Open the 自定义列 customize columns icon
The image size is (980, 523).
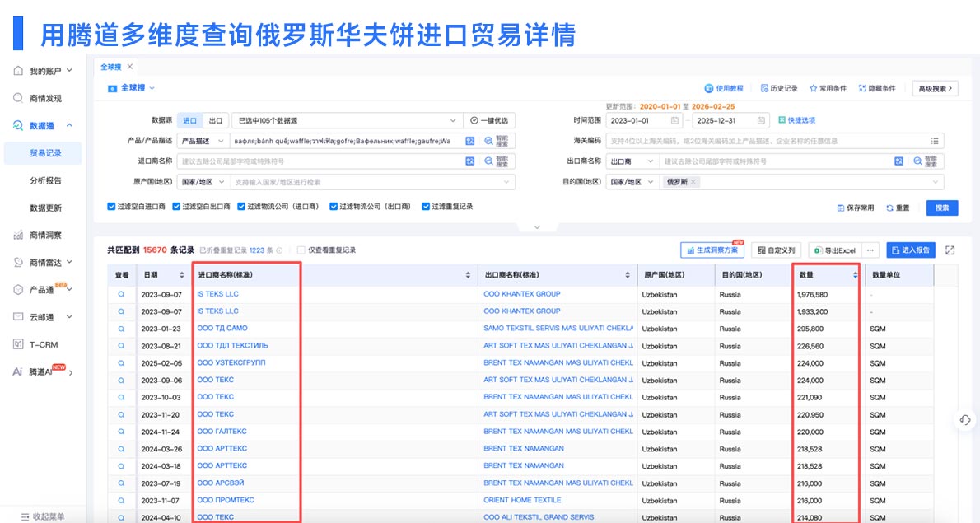[761, 250]
